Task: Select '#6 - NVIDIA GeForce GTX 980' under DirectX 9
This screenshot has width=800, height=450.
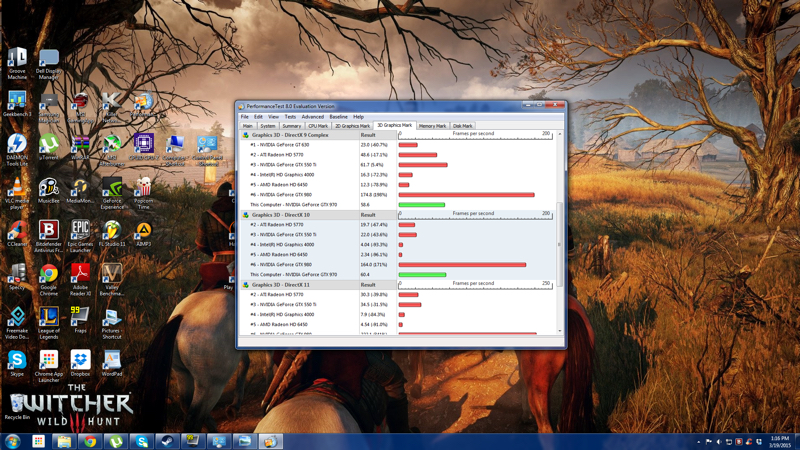Action: pyautogui.click(x=398, y=195)
